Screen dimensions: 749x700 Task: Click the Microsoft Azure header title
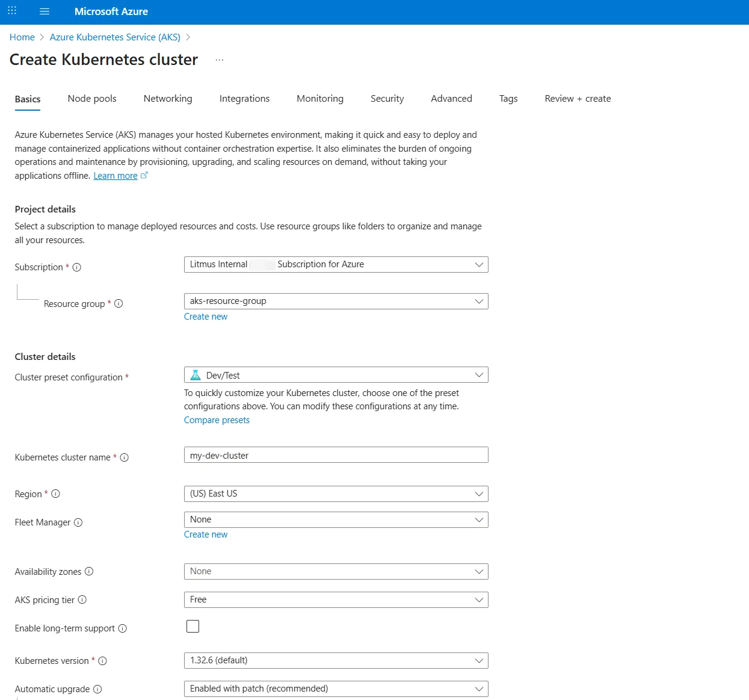point(111,11)
